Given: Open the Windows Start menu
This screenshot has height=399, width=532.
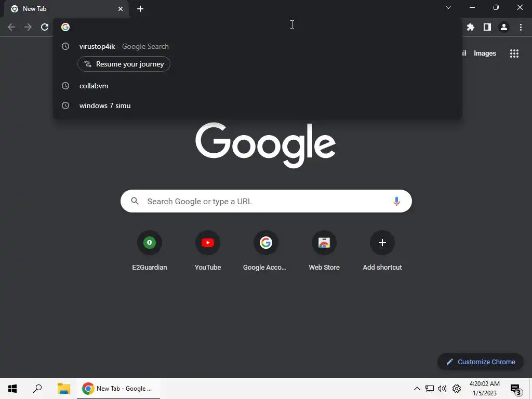Looking at the screenshot, I should (x=12, y=389).
